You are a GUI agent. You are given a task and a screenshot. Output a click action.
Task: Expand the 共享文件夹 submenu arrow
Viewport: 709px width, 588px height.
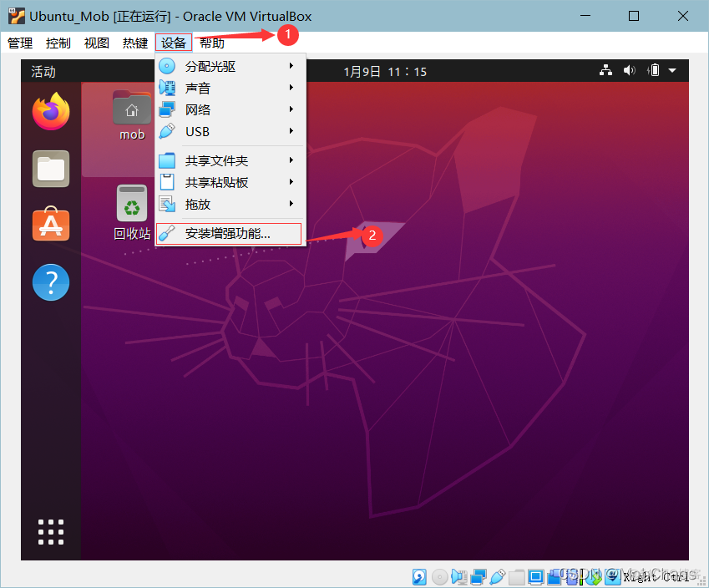tap(291, 160)
